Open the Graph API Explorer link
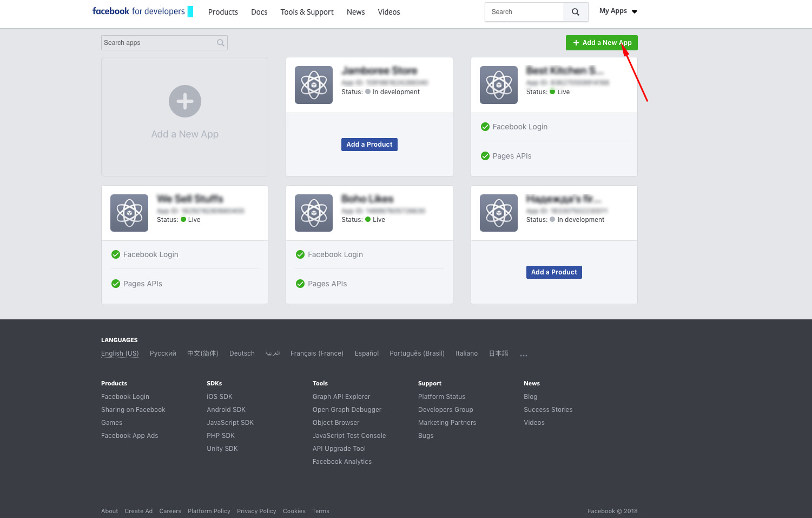The height and width of the screenshot is (518, 812). 341,397
